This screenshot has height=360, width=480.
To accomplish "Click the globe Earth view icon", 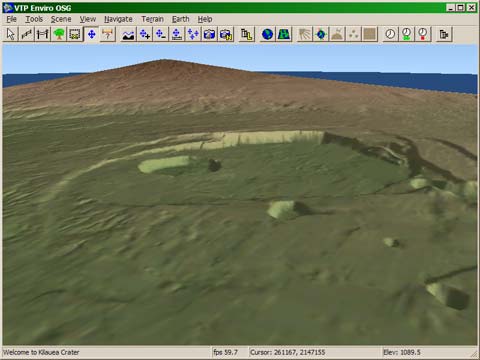I will (x=267, y=34).
